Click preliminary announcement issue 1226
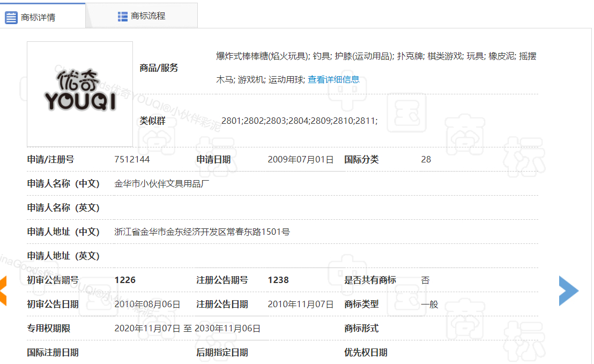Viewport: 594px width, 364px height. tap(125, 280)
